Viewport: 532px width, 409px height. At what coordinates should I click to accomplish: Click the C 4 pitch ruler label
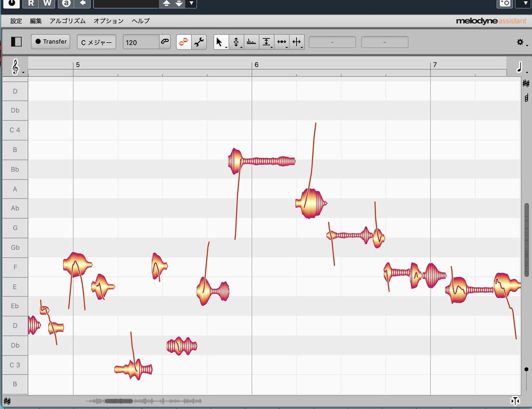click(x=15, y=130)
